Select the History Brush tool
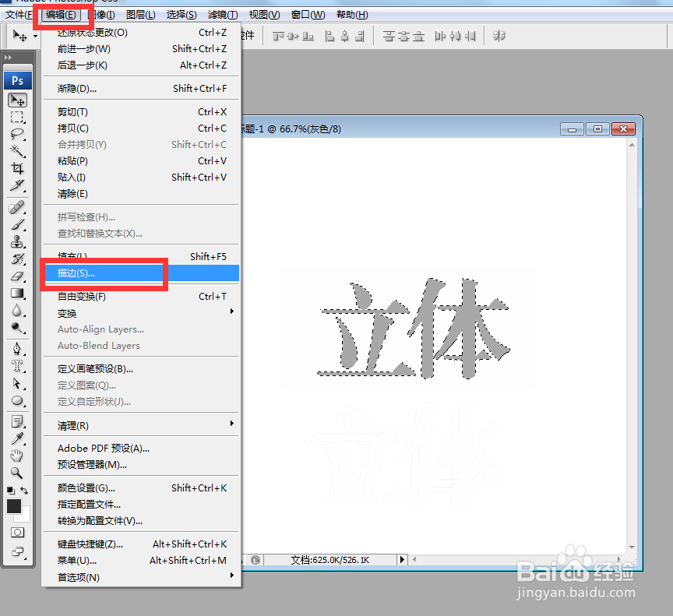 [17, 259]
